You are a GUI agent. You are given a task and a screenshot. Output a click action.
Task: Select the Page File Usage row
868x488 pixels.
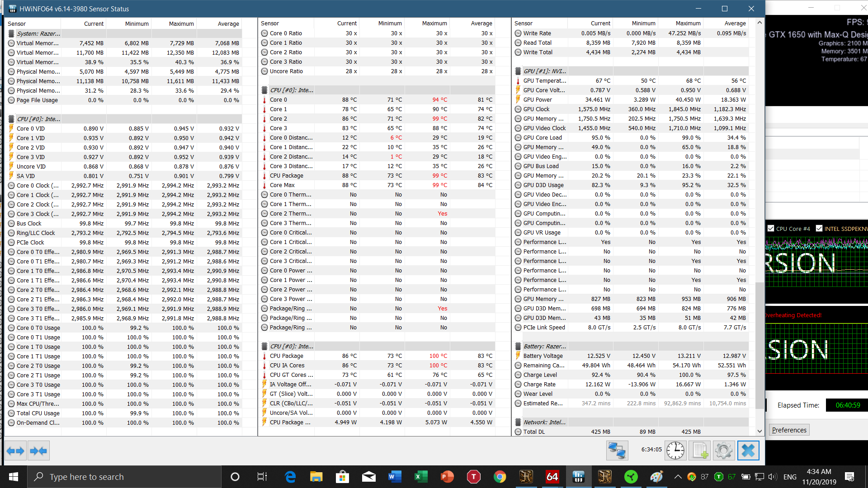[124, 100]
